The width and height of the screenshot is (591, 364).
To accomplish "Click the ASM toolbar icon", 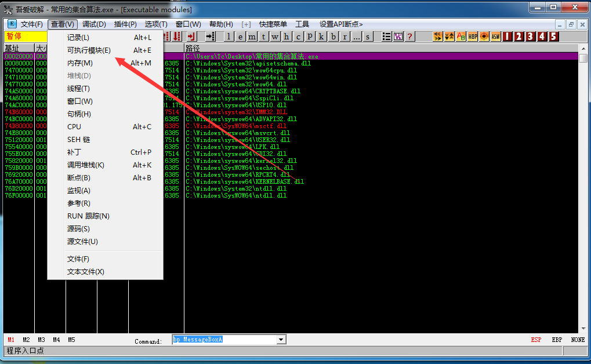I will (495, 37).
